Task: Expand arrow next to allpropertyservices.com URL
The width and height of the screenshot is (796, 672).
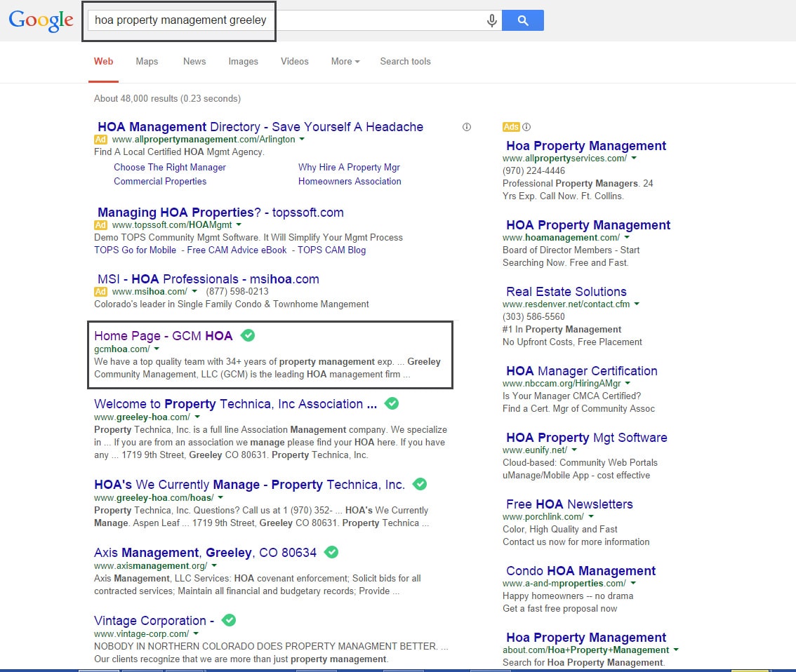Action: point(634,159)
